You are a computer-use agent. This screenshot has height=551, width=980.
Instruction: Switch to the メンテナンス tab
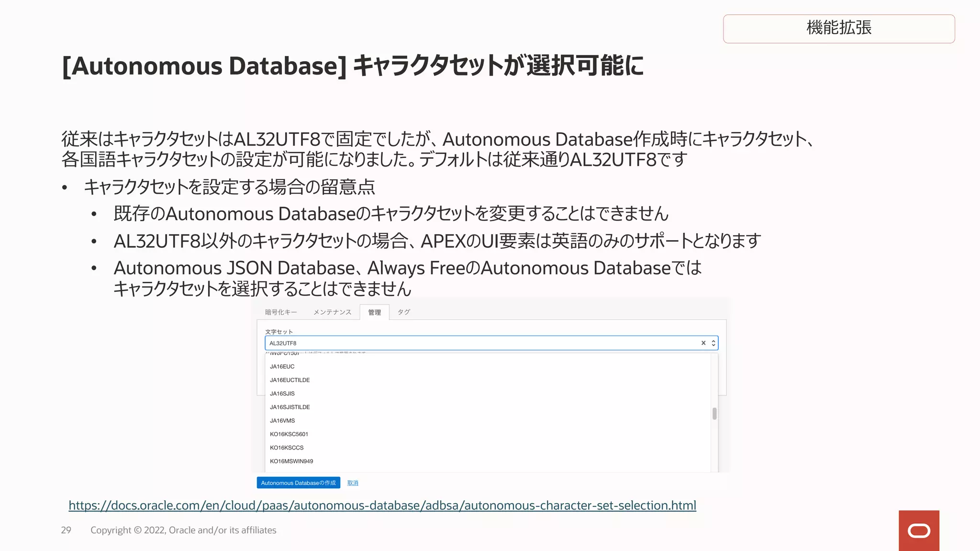click(x=332, y=312)
